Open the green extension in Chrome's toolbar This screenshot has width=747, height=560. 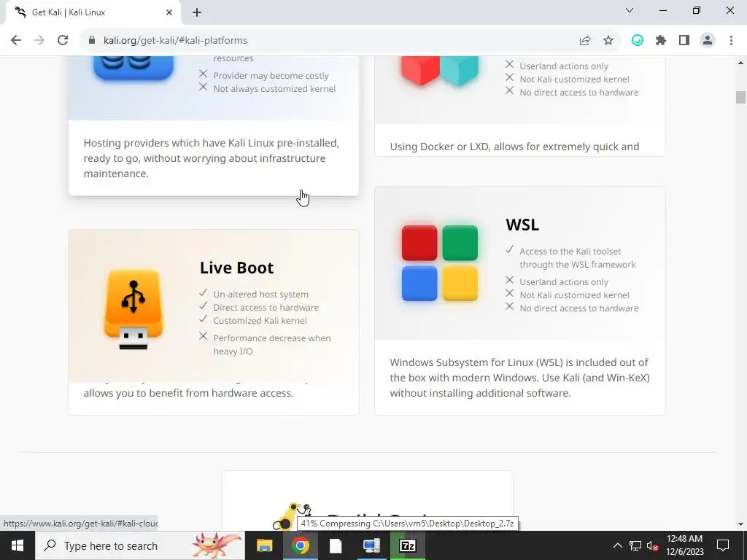pos(638,41)
